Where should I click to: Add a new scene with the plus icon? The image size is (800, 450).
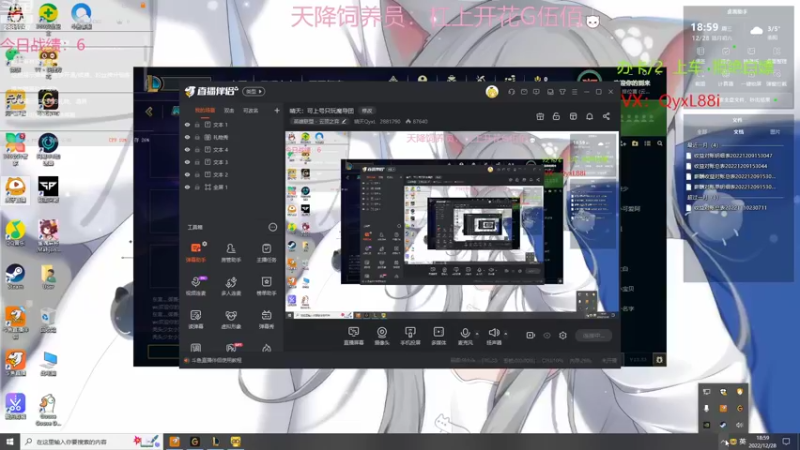pyautogui.click(x=277, y=110)
